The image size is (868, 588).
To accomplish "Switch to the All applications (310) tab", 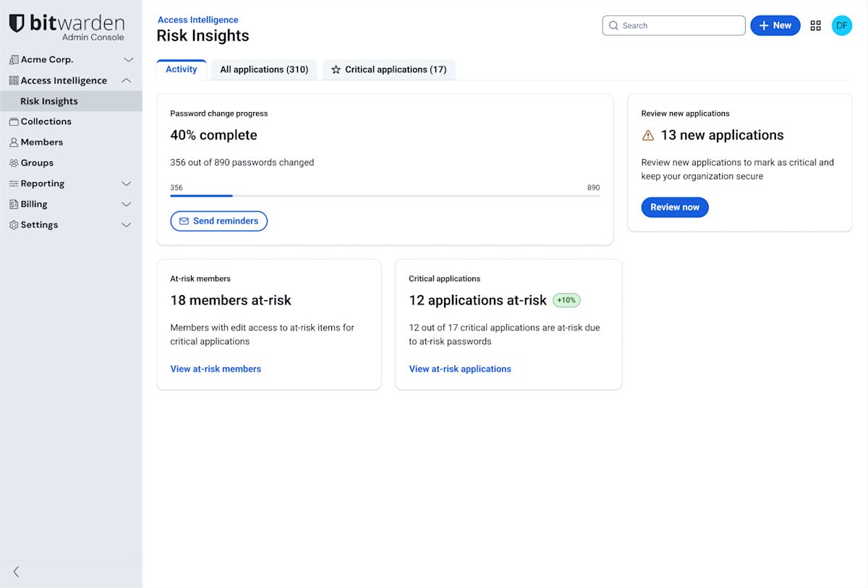I will 264,69.
